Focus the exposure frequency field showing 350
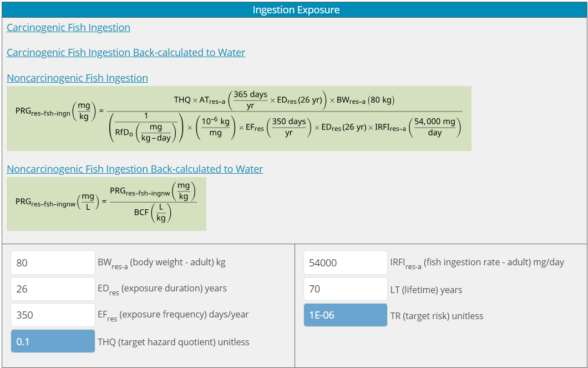 pyautogui.click(x=53, y=315)
